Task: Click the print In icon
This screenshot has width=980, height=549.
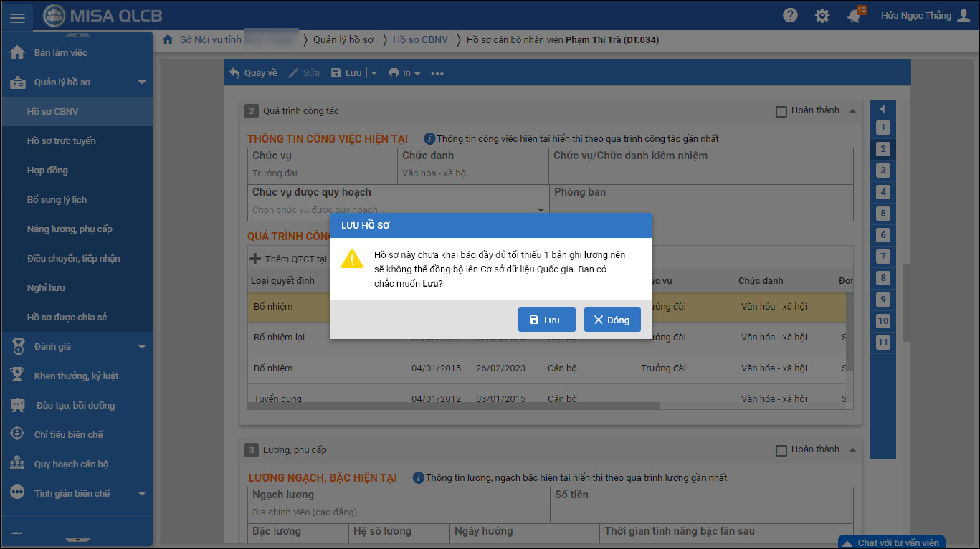Action: tap(394, 73)
